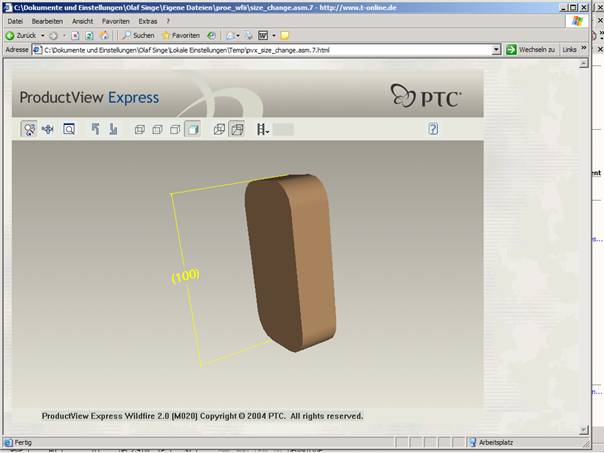Screen dimensions: 604x453
Task: Click the Fertig status text
Action: (23, 443)
